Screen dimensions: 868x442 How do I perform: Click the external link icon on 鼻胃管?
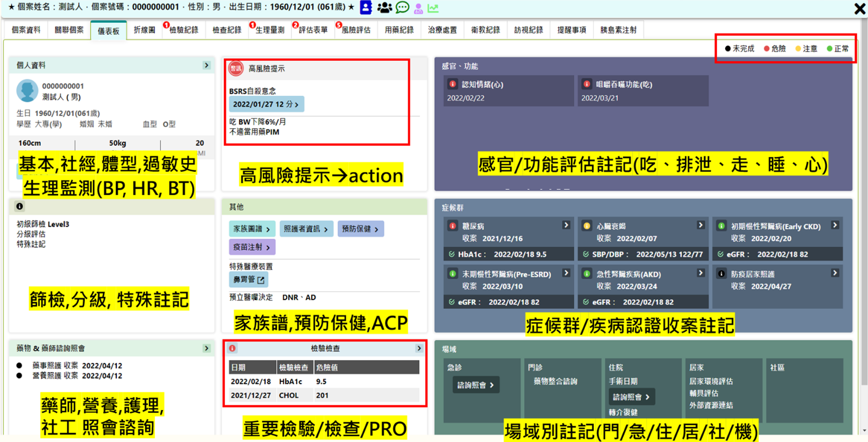(x=261, y=280)
